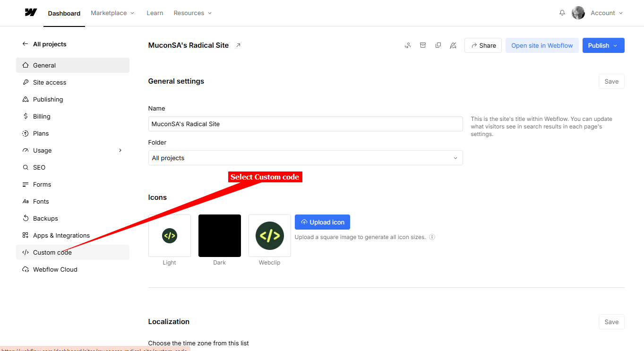Open site link arrow next to site title

(x=238, y=45)
